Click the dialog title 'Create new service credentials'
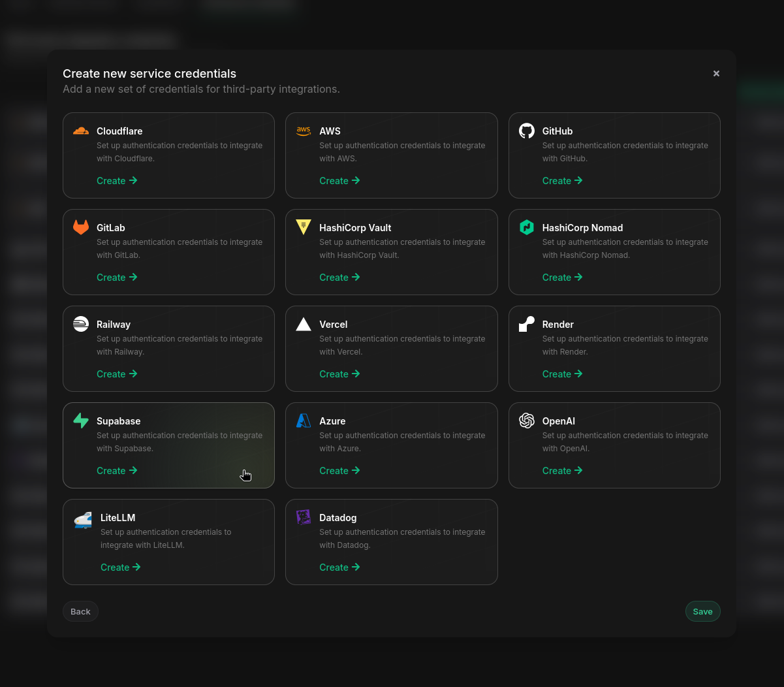The image size is (784, 687). tap(149, 74)
